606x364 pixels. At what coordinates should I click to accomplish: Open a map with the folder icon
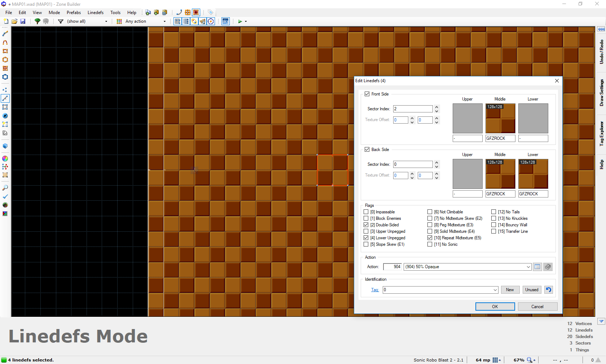[x=14, y=21]
